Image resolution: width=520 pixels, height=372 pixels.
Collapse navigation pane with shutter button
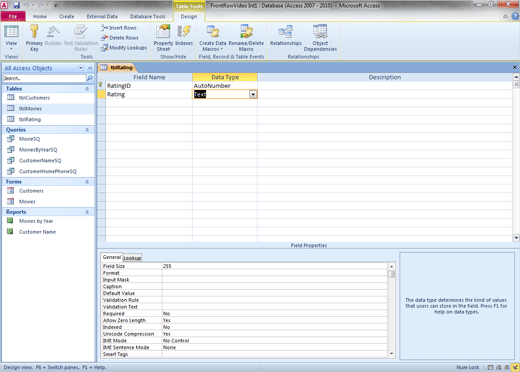90,68
